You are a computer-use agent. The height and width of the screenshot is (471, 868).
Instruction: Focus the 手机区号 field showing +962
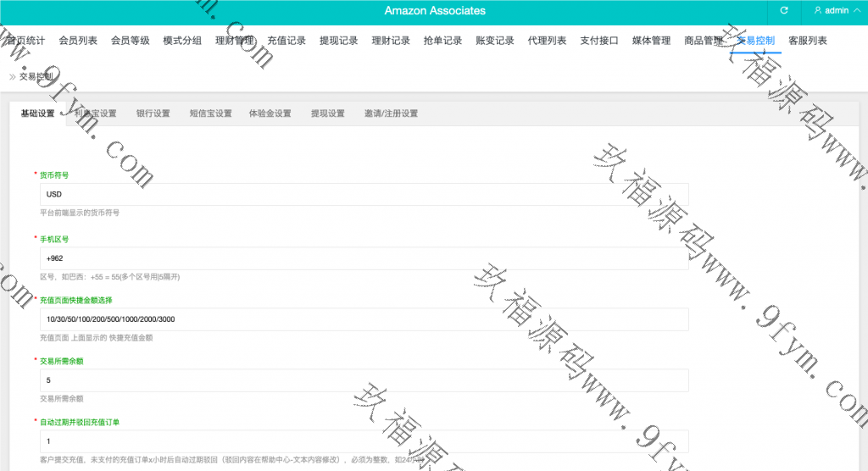coord(364,258)
